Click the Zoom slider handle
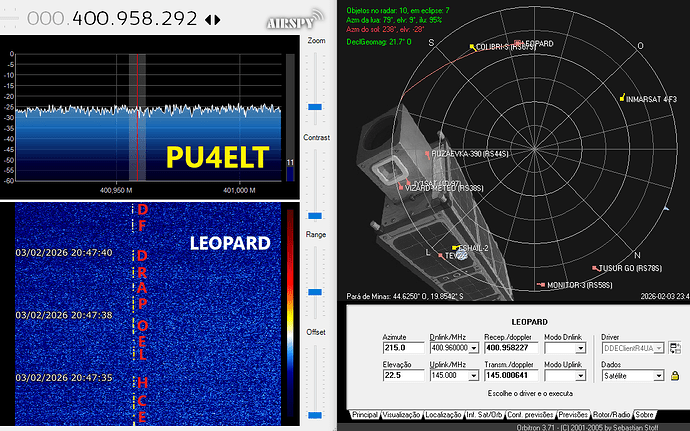This screenshot has height=431, width=690. (x=315, y=105)
